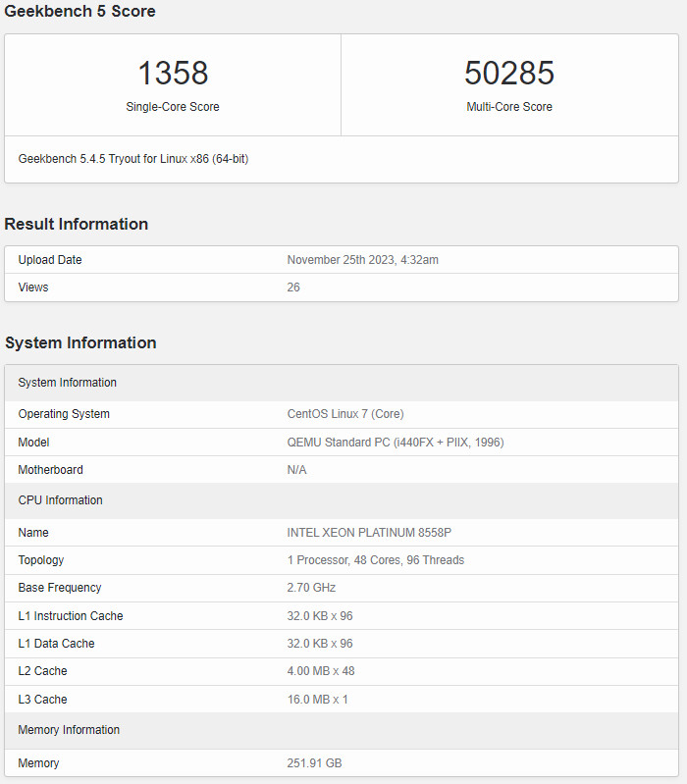Click the Views label

pyautogui.click(x=33, y=287)
